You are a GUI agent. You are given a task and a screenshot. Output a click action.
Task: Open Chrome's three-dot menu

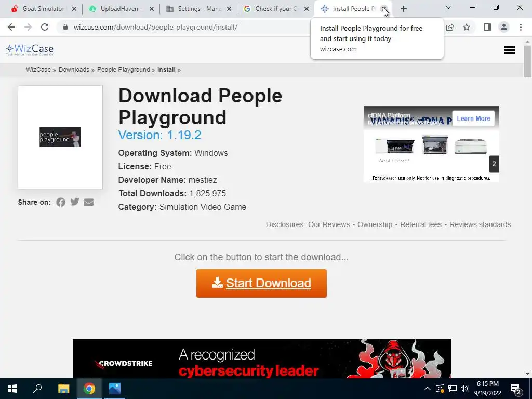[x=521, y=27]
